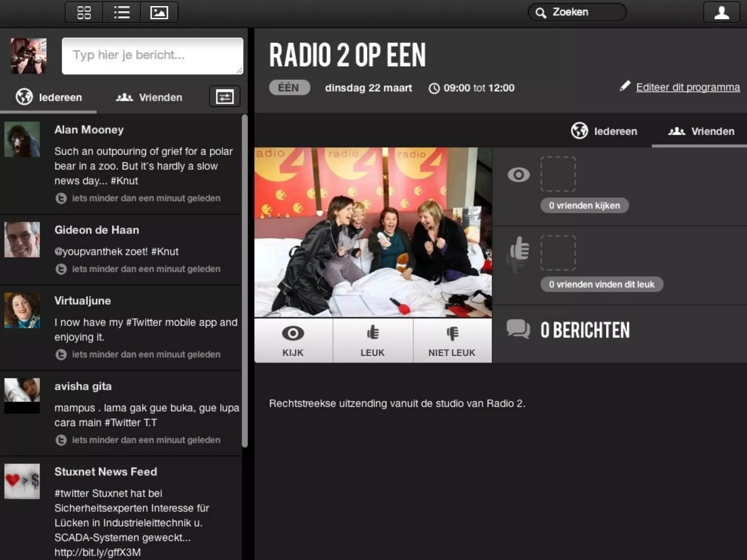Switch to grid view icon
747x560 pixels.
pyautogui.click(x=84, y=12)
